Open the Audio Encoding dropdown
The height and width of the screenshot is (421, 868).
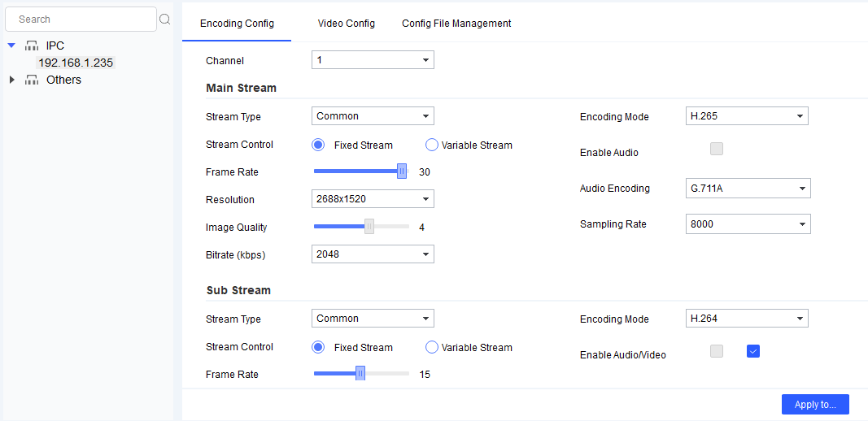click(748, 188)
